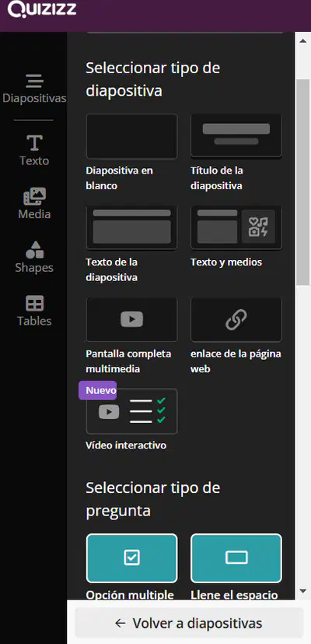Click the scrollbar down arrow
The image size is (311, 644).
[x=303, y=591]
